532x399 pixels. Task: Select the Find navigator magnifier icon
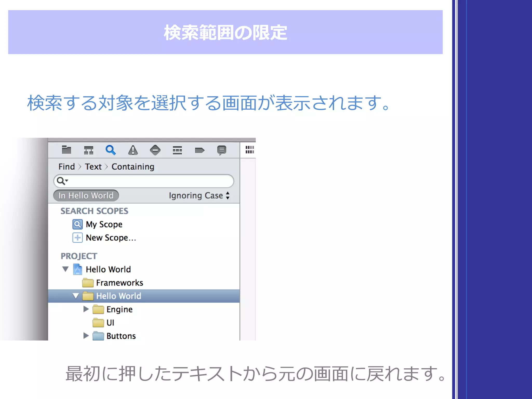111,150
